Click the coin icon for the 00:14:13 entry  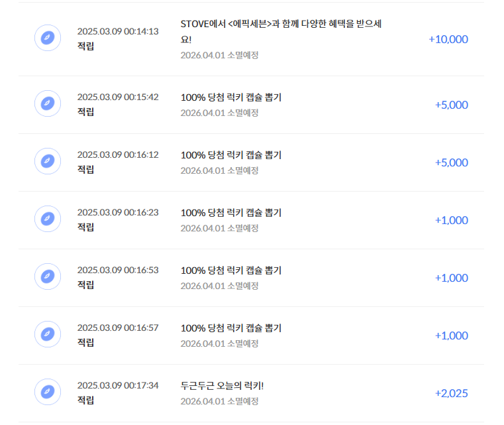point(48,38)
